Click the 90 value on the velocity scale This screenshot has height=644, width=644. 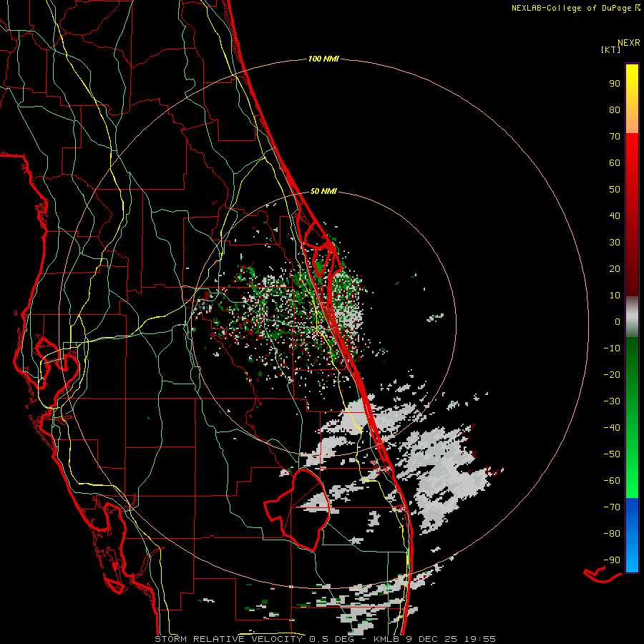[615, 84]
